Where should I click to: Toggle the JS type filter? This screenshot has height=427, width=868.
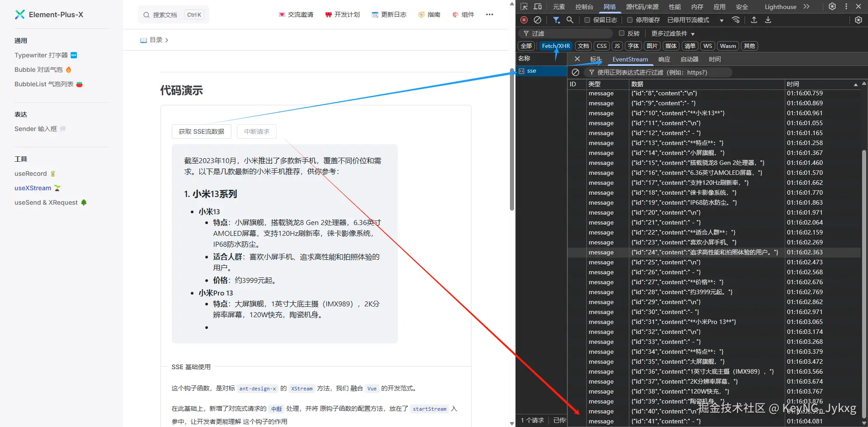617,46
